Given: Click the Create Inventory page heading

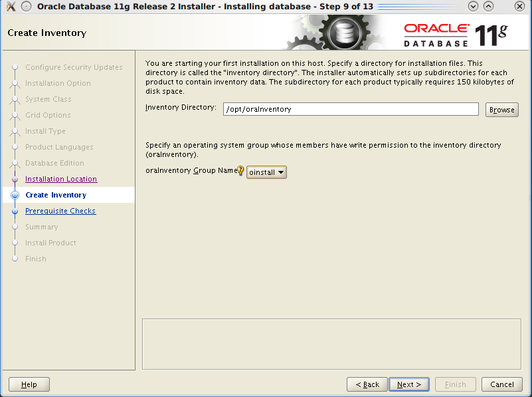Looking at the screenshot, I should click(46, 33).
